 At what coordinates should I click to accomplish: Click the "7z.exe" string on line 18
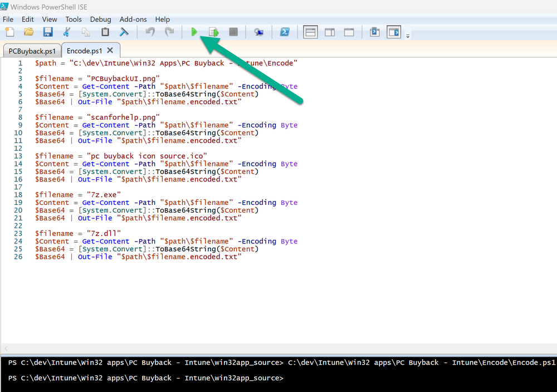[x=104, y=194]
